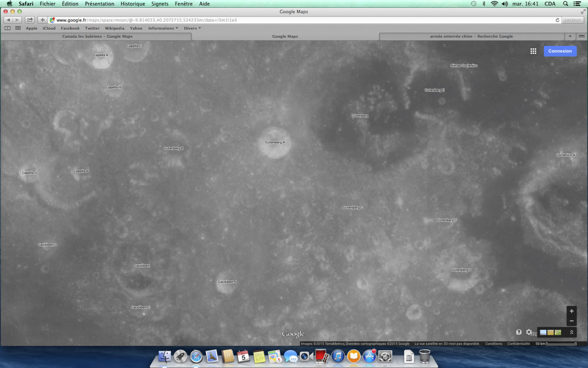The width and height of the screenshot is (588, 368).
Task: Click the Rimae Goclenius label
Action: pos(464,66)
